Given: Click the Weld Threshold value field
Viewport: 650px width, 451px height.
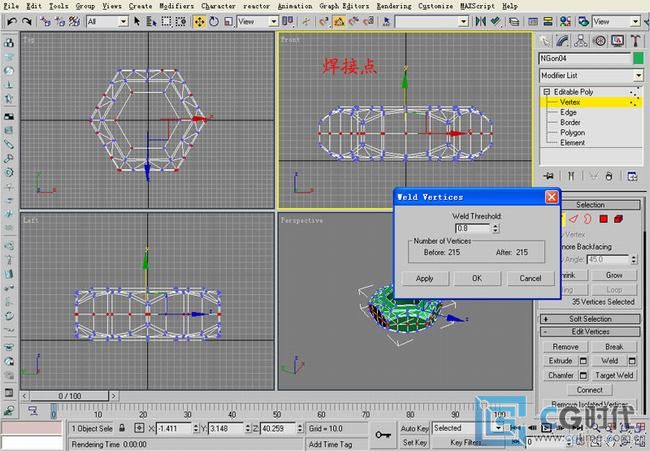Looking at the screenshot, I should click(x=473, y=228).
